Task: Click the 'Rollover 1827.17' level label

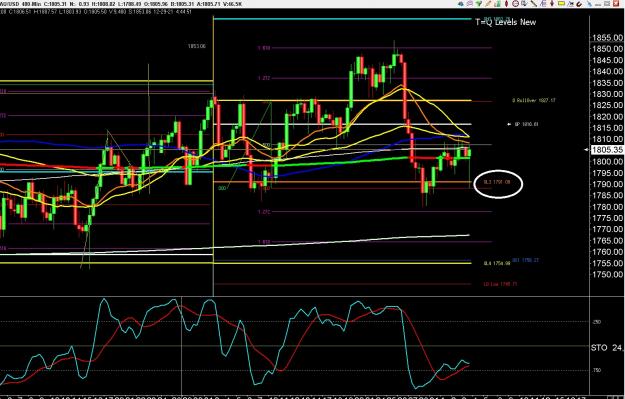Action: 534,100
